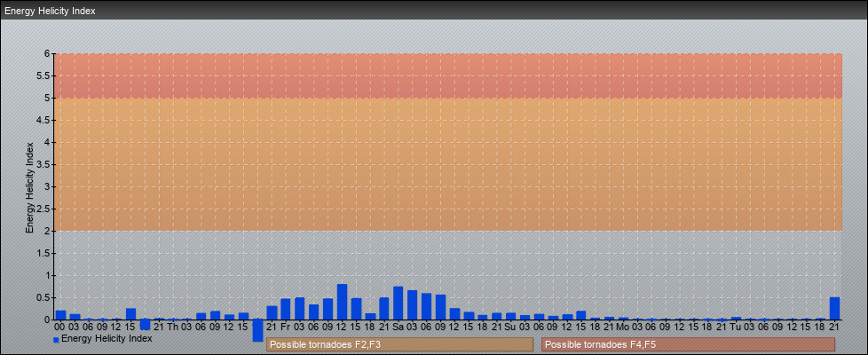The image size is (868, 355).
Task: Click the 'Tu' day label on the x-axis
Action: coord(736,327)
